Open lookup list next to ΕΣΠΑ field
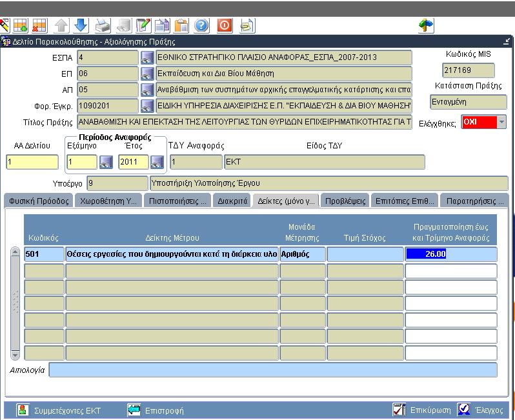Screen dimensions: 515x420 pyautogui.click(x=147, y=57)
